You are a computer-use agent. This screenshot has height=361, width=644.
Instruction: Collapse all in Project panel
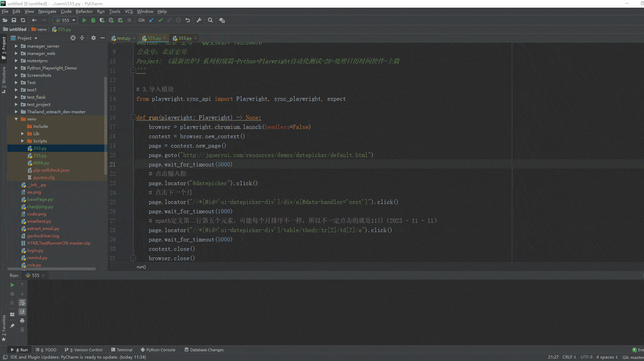click(82, 38)
